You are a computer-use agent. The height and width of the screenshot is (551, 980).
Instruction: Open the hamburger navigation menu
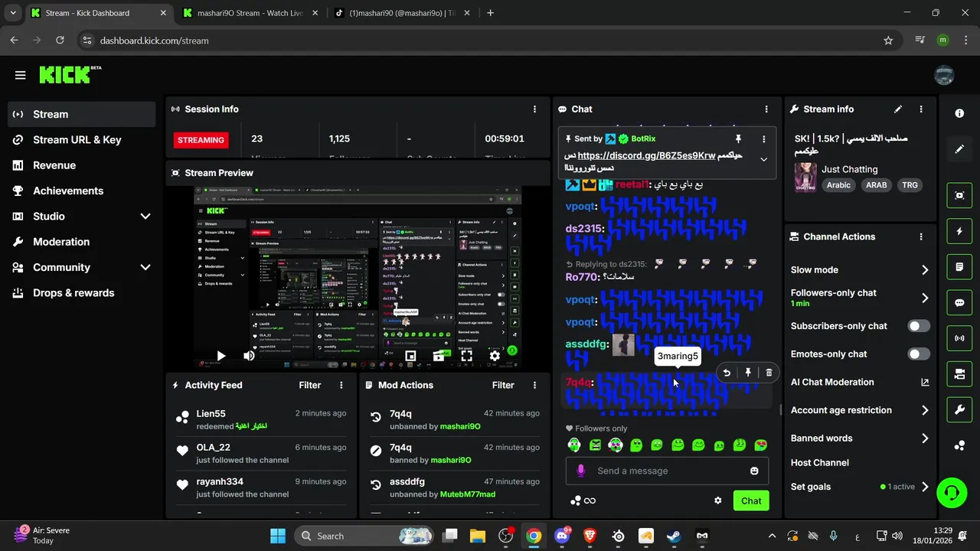[x=21, y=75]
